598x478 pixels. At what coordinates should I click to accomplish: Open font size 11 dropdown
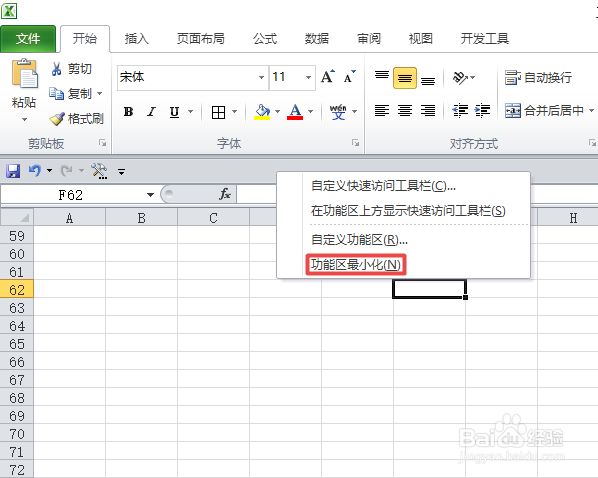(x=308, y=77)
